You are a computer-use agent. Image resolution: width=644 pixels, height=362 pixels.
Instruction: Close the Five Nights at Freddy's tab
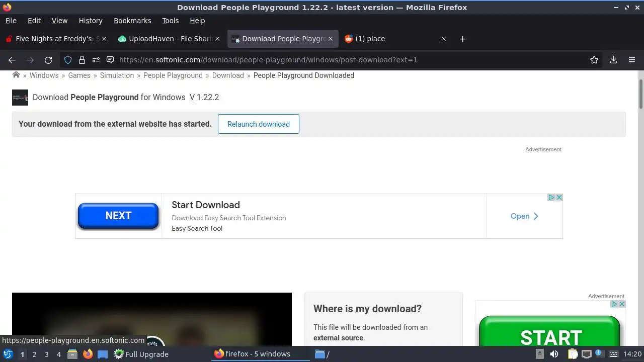pos(104,39)
